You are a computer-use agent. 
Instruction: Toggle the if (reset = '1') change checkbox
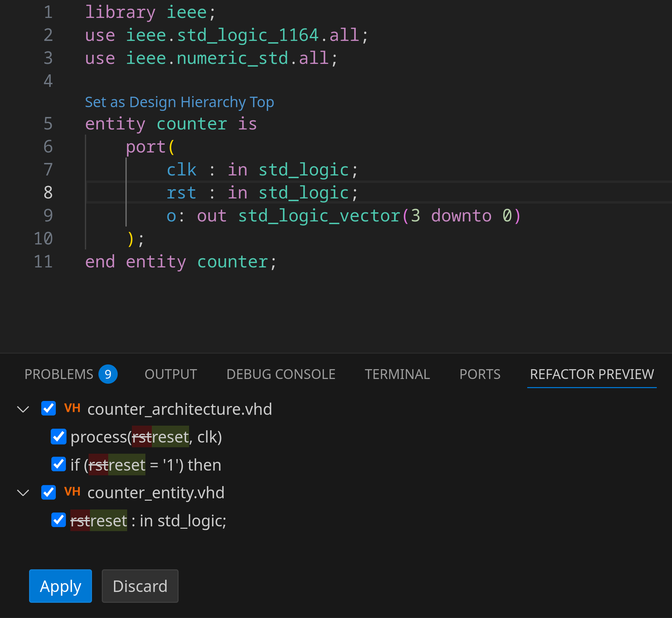(x=59, y=465)
